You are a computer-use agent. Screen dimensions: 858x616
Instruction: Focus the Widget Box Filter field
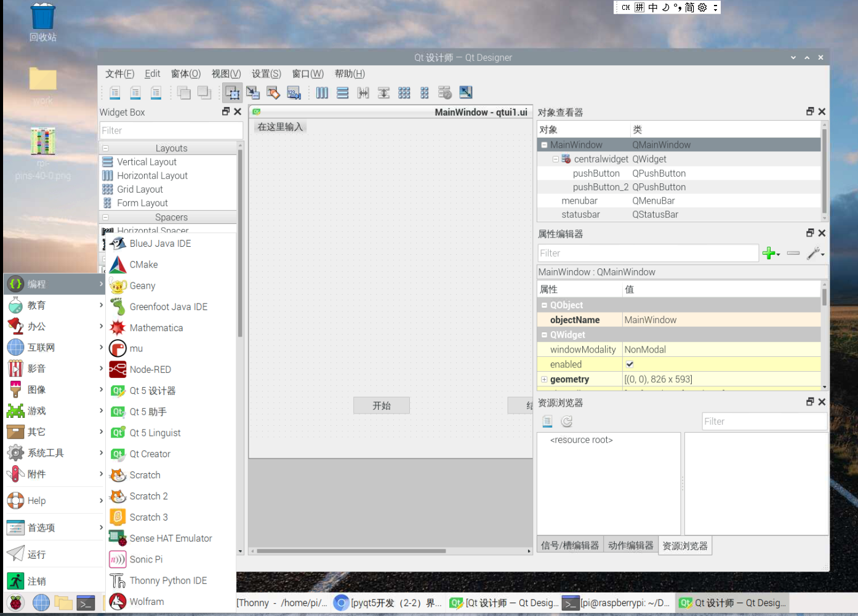(x=171, y=130)
